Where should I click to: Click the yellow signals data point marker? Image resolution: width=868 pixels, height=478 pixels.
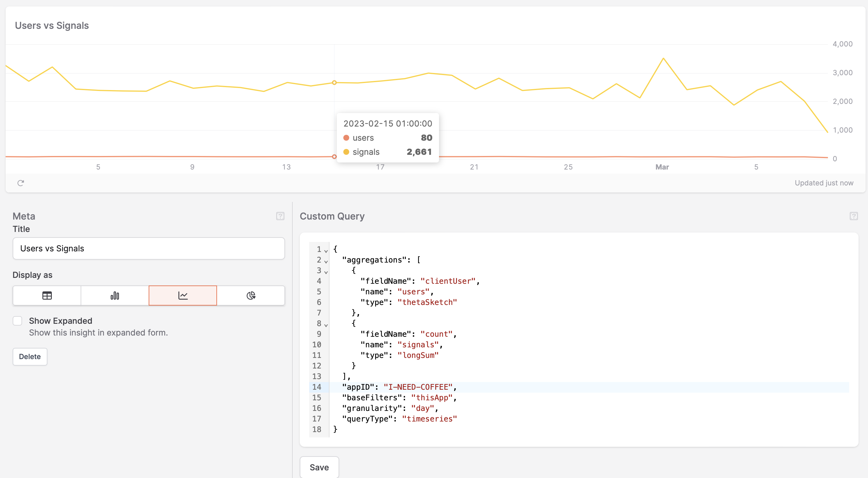[334, 82]
